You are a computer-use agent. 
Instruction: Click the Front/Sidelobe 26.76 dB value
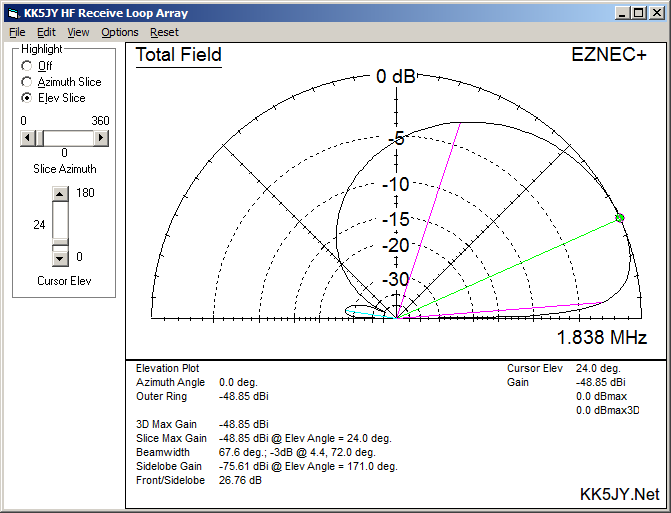pos(240,480)
